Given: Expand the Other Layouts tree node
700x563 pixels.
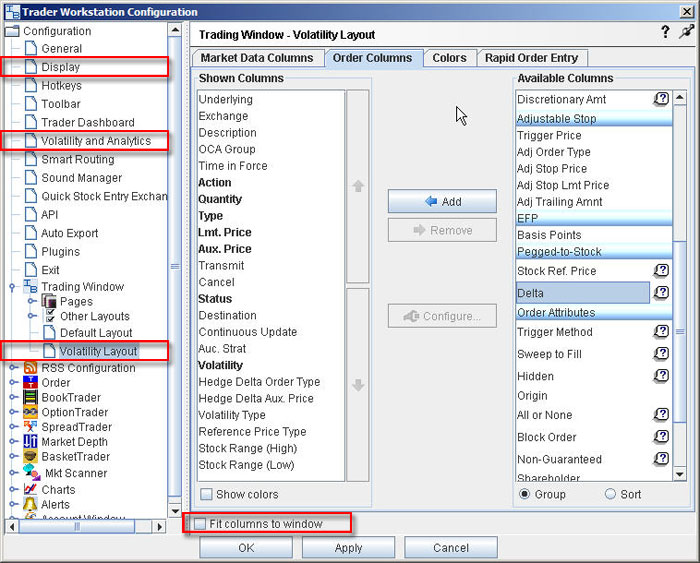Looking at the screenshot, I should [31, 316].
